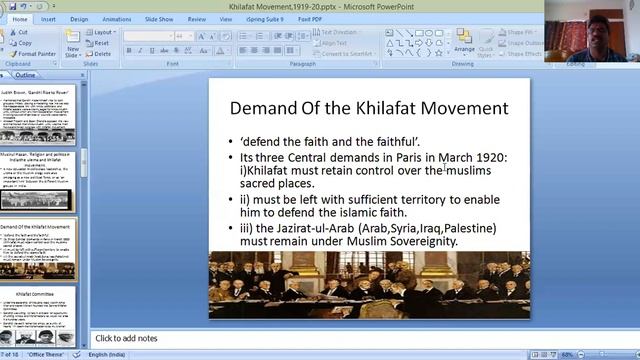Viewport: 640px width, 360px height.
Task: Toggle underline formatting
Action: (152, 51)
